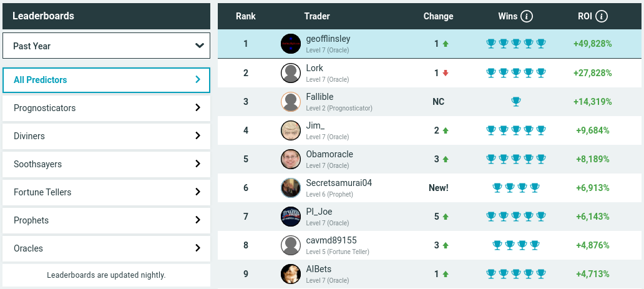This screenshot has width=644, height=289.
Task: Select the Fortune Tellers category
Action: [x=106, y=192]
